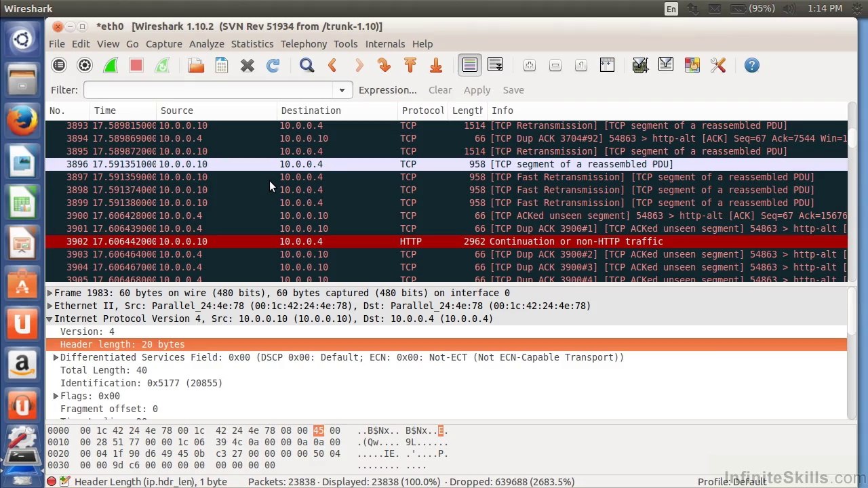Expand the Frame 1983 tree node
The height and width of the screenshot is (488, 868).
50,293
